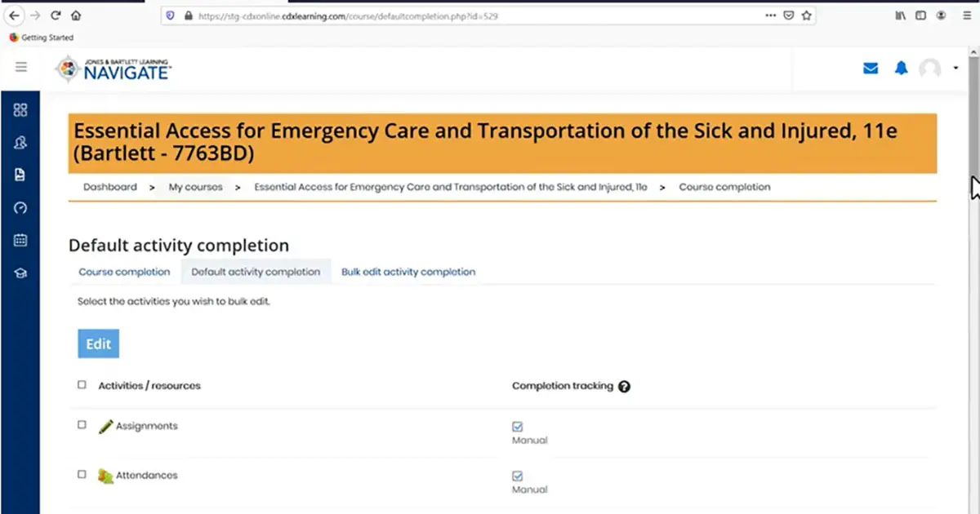The width and height of the screenshot is (980, 514).
Task: Open the gauge icon in sidebar
Action: point(20,208)
